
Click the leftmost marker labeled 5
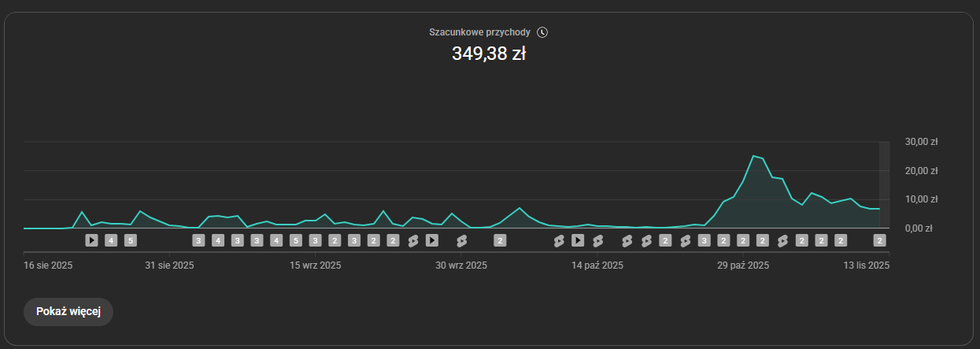(x=130, y=240)
